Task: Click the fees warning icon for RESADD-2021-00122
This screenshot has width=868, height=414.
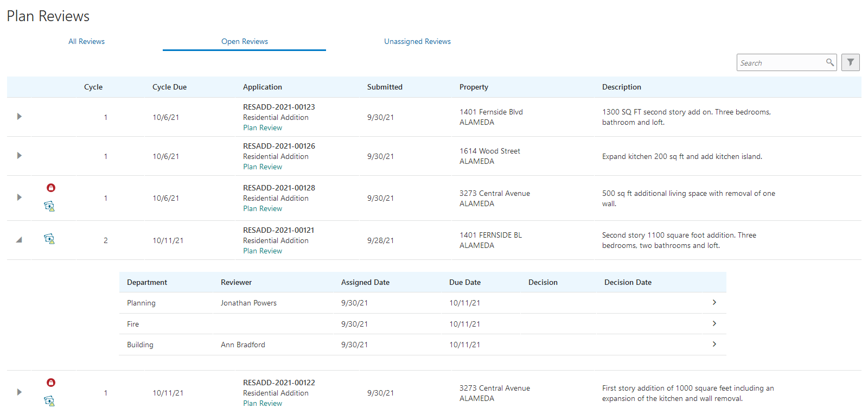Action: 49,401
